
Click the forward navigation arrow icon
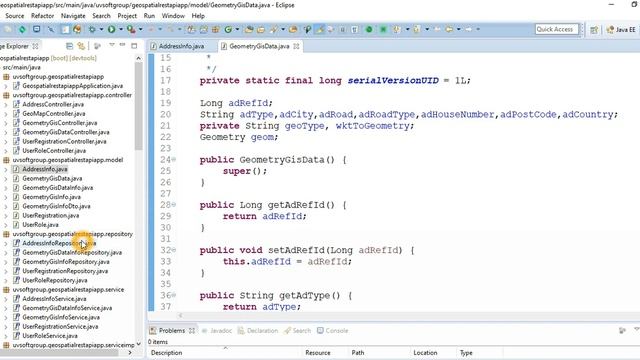(x=469, y=29)
